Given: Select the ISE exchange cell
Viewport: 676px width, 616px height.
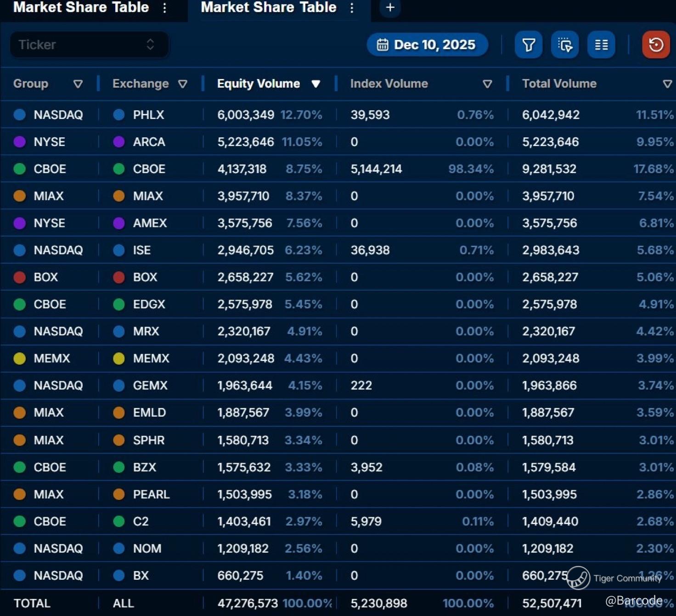Looking at the screenshot, I should [141, 250].
